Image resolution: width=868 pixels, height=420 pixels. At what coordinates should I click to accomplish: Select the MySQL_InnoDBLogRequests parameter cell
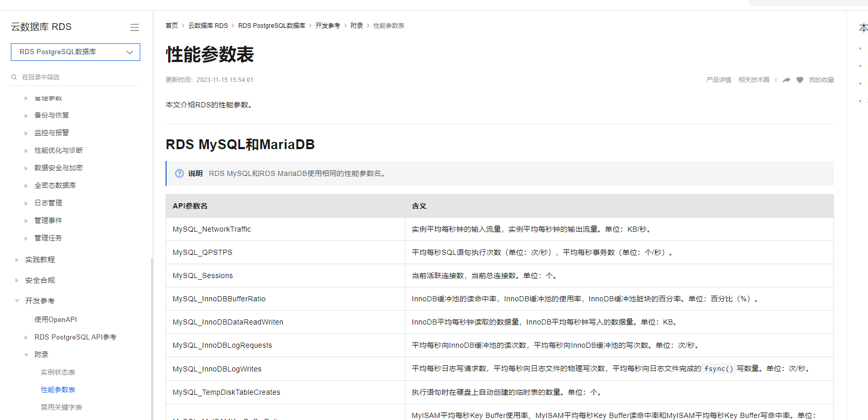coord(285,346)
